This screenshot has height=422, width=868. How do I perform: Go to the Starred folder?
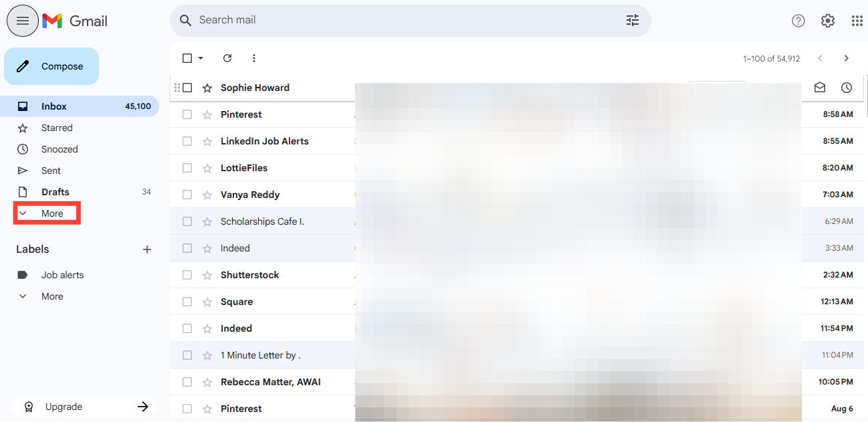[x=57, y=128]
